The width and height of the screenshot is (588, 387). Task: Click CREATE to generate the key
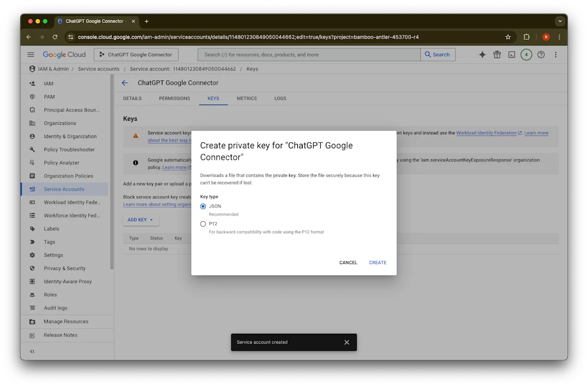coord(378,263)
